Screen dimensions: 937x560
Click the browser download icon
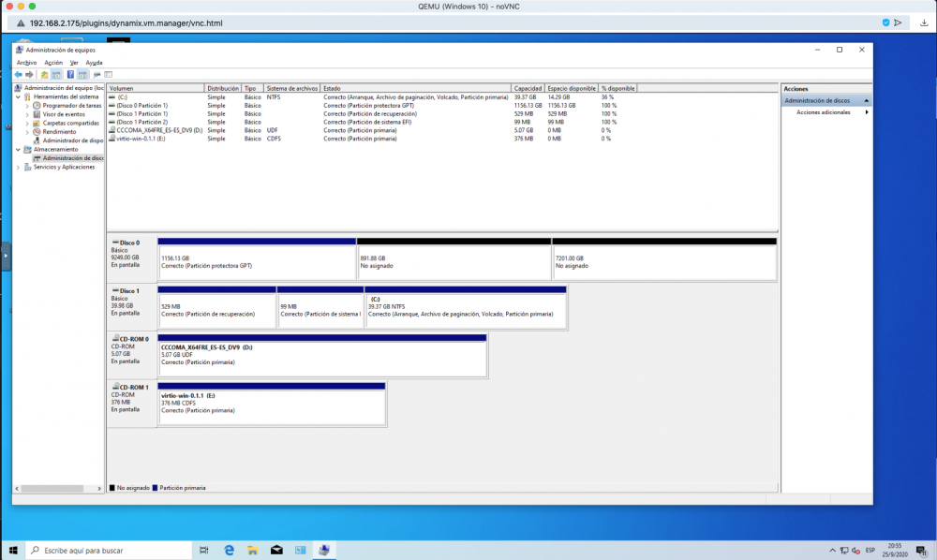pyautogui.click(x=924, y=22)
